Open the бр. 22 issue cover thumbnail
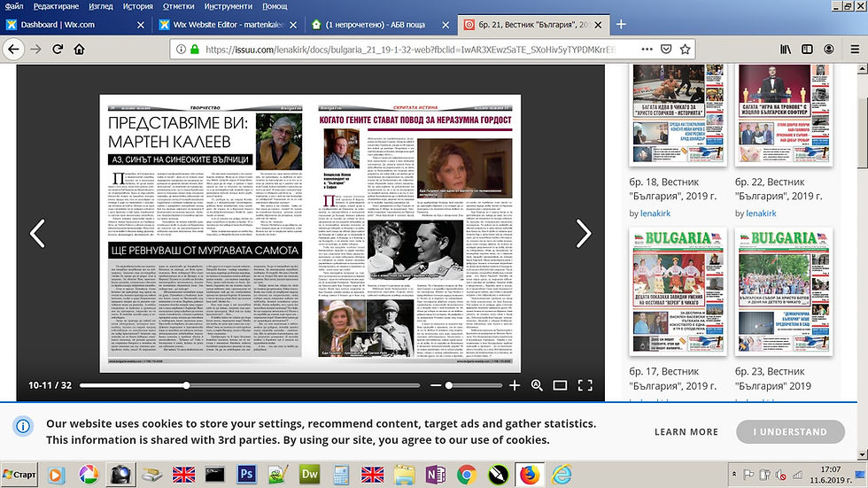The image size is (868, 488). point(784,114)
